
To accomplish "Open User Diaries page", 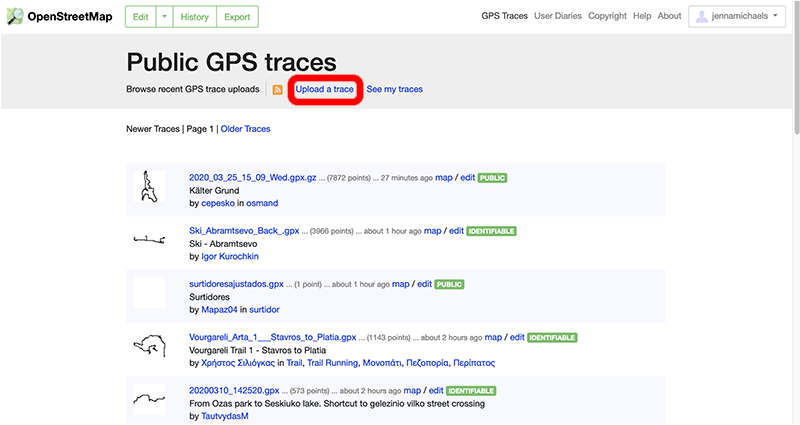I will (x=558, y=16).
